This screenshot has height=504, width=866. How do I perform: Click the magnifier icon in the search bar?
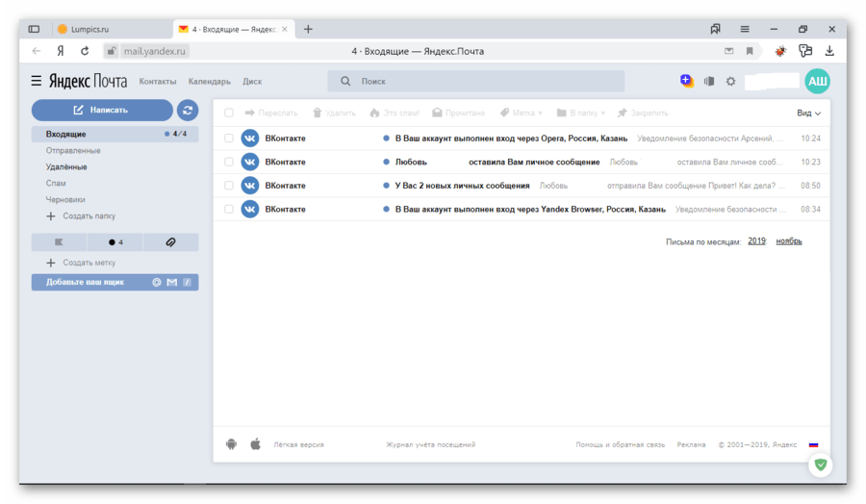(x=345, y=81)
